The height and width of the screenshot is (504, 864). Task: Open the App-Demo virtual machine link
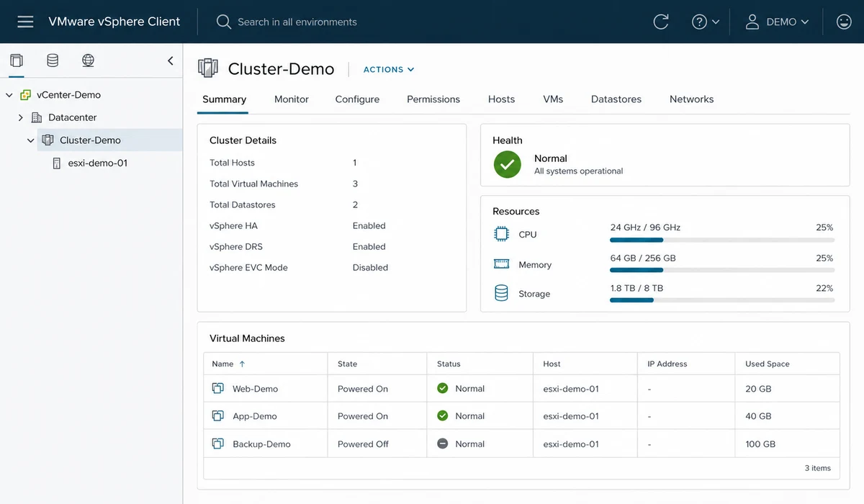click(x=255, y=416)
